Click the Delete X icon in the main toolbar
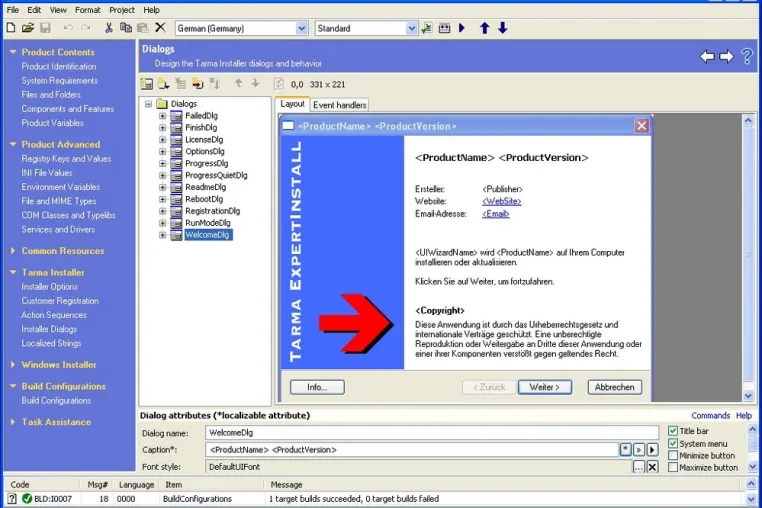 point(160,28)
